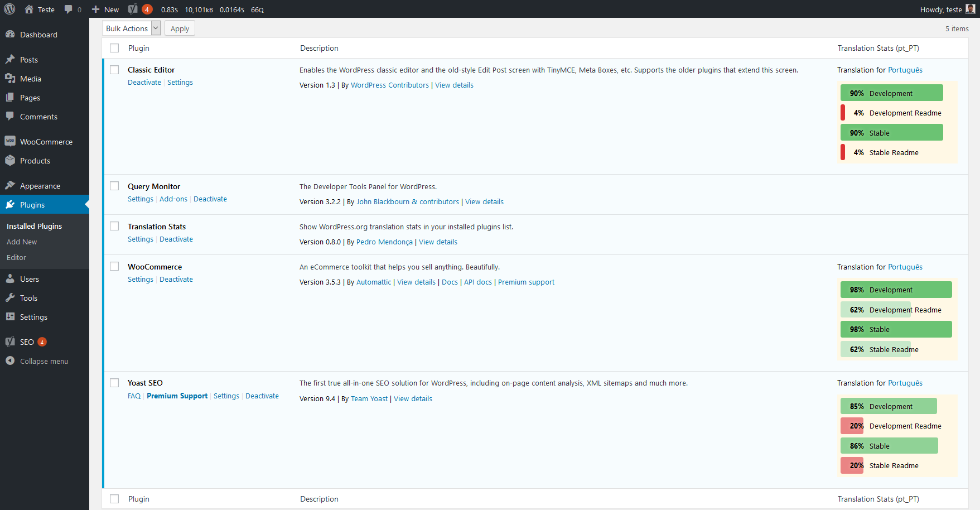Deactivate the Classic Editor plugin
Viewport: 980px width, 510px height.
pyautogui.click(x=144, y=82)
